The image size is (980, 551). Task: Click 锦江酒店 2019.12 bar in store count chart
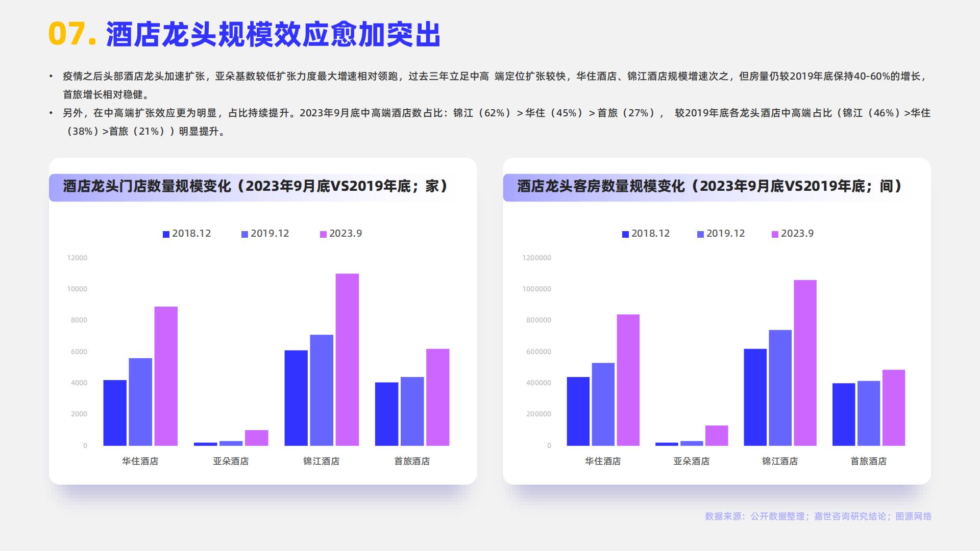pos(322,390)
